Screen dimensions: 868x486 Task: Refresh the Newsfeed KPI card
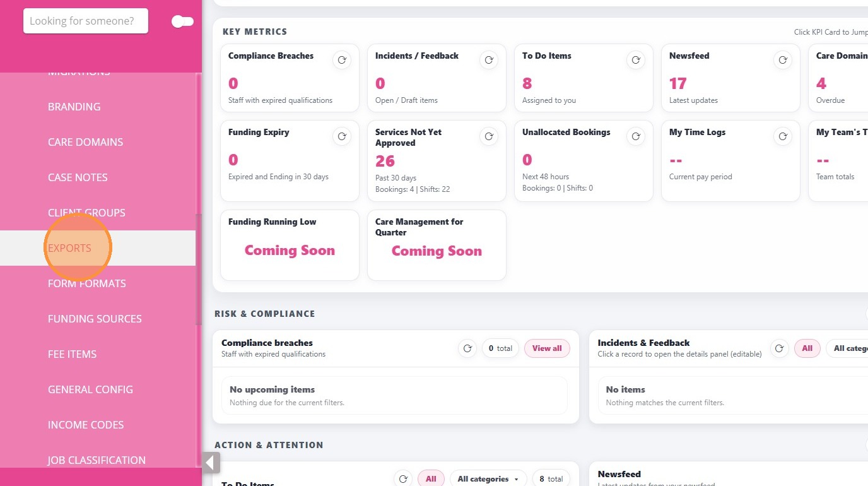coord(783,61)
